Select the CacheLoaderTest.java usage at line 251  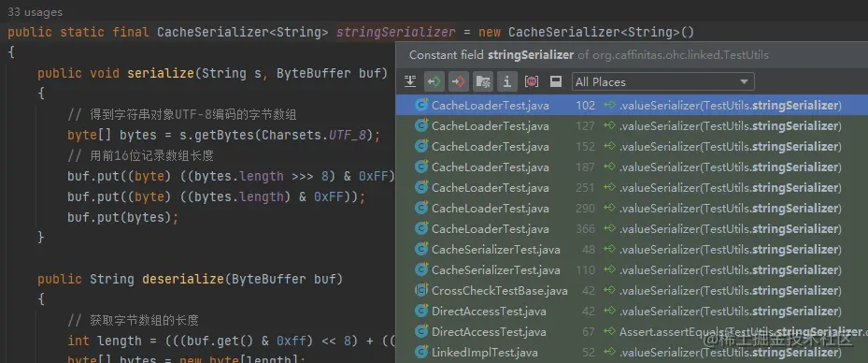632,187
